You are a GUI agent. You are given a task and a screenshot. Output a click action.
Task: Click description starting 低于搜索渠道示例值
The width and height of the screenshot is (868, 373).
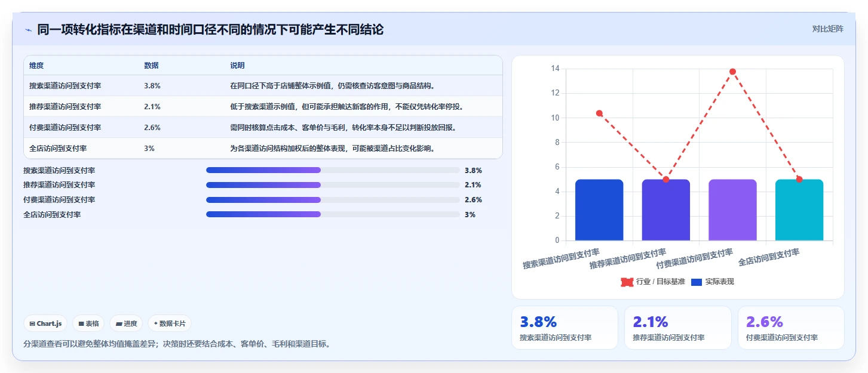tap(347, 107)
